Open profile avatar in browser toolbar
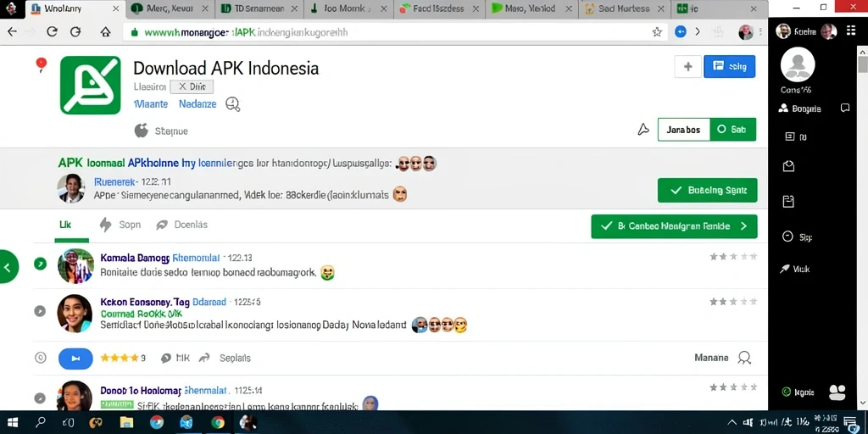Screen dimensions: 868x434 746,32
